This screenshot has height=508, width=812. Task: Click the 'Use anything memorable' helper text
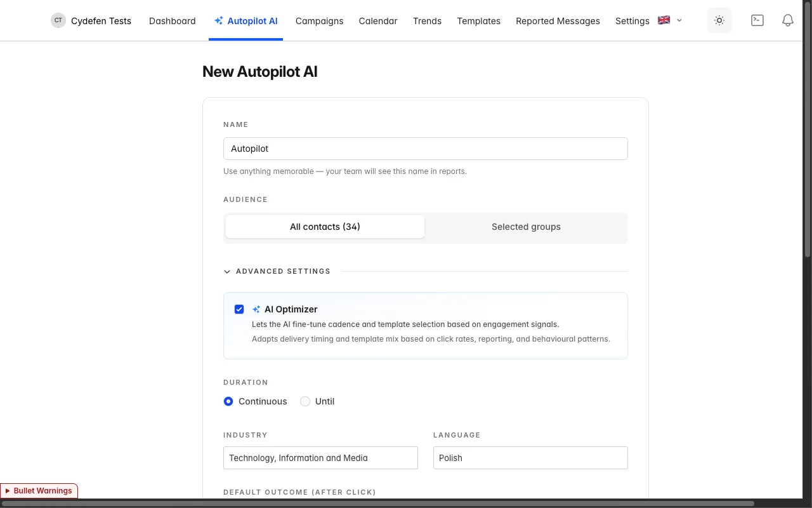pos(345,171)
